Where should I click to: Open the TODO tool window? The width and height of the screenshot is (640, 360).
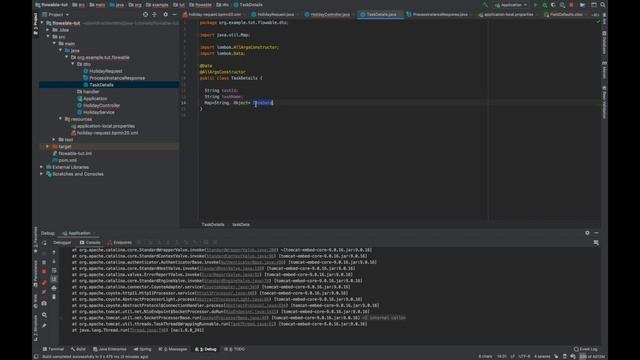[x=234, y=349]
